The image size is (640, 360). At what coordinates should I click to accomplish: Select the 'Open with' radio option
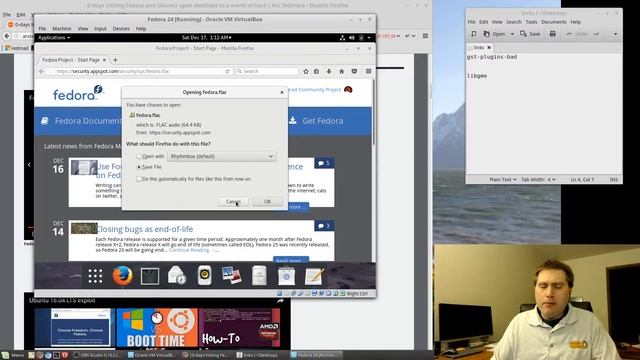tap(139, 156)
